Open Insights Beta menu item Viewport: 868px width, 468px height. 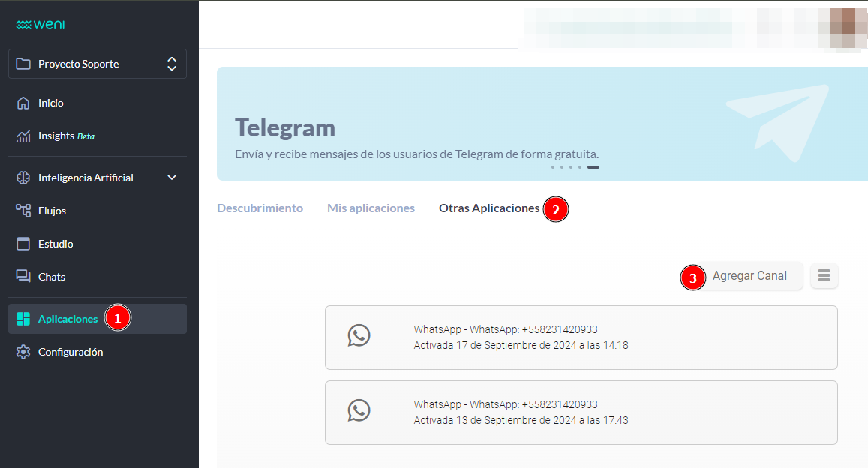point(98,136)
